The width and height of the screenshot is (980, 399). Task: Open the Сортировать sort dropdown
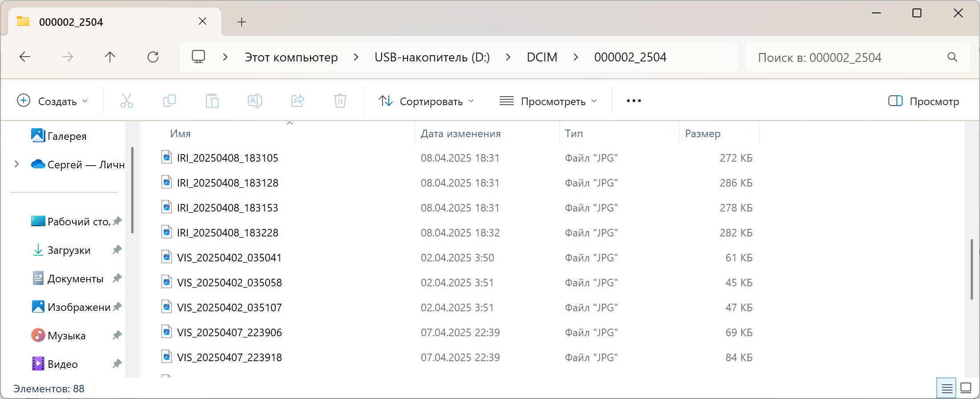coord(426,102)
